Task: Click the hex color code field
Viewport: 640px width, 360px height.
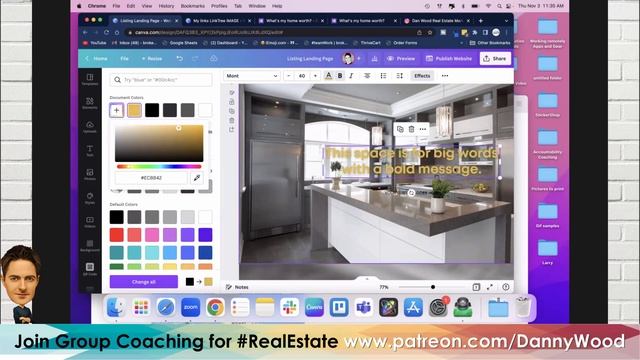Action: click(151, 178)
